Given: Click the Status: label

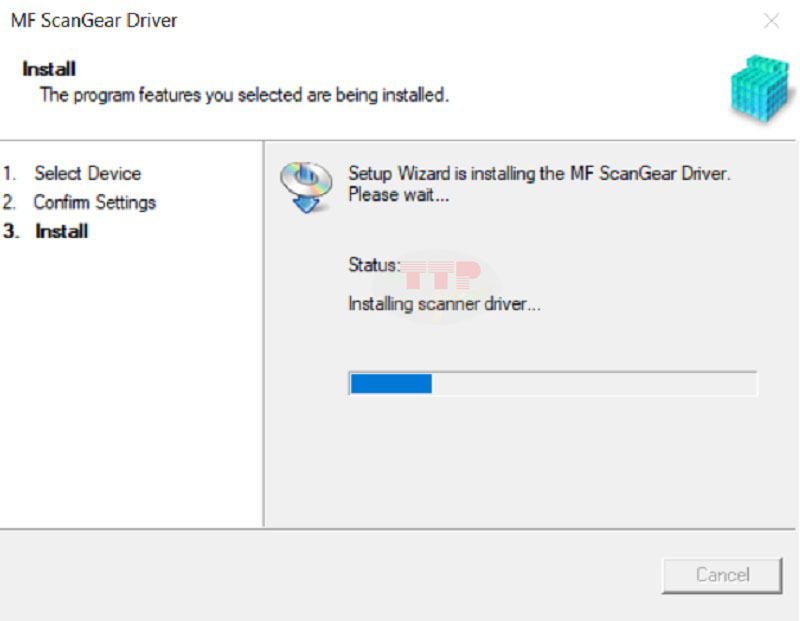Looking at the screenshot, I should click(374, 265).
